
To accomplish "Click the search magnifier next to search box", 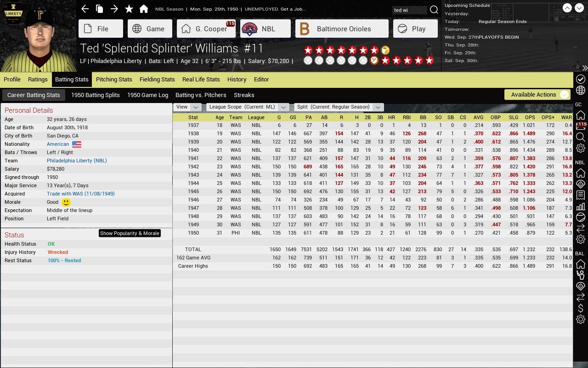I will [434, 10].
